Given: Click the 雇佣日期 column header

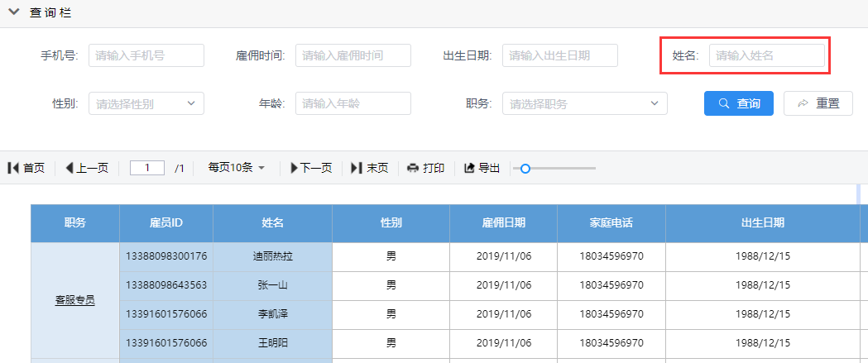Looking at the screenshot, I should click(504, 223).
